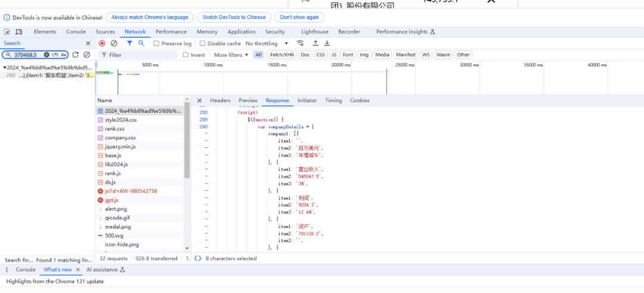Enable the Preserve log checkbox

point(156,43)
